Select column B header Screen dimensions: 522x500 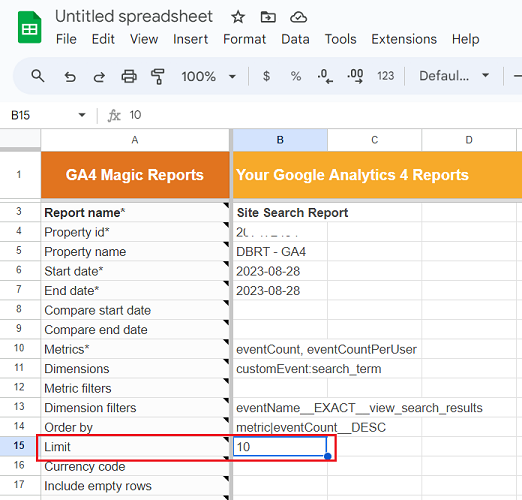pyautogui.click(x=280, y=140)
